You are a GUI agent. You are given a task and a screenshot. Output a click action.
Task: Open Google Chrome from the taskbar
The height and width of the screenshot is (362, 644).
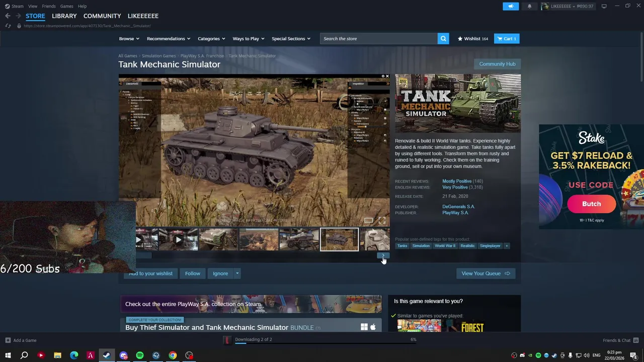173,355
